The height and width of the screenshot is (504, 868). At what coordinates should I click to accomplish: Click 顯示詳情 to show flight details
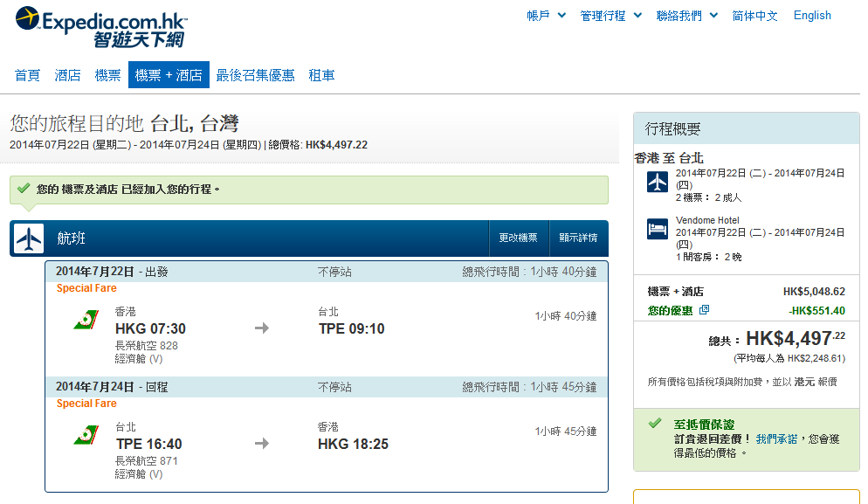coord(578,238)
